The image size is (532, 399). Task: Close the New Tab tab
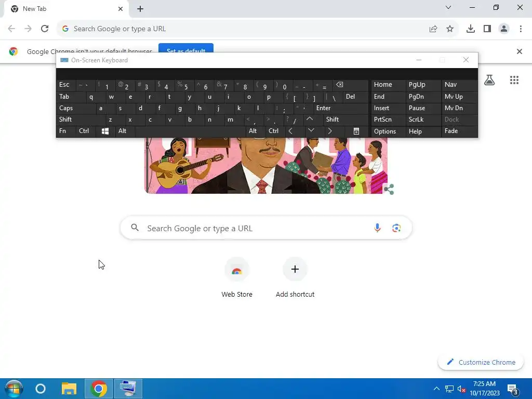(121, 9)
